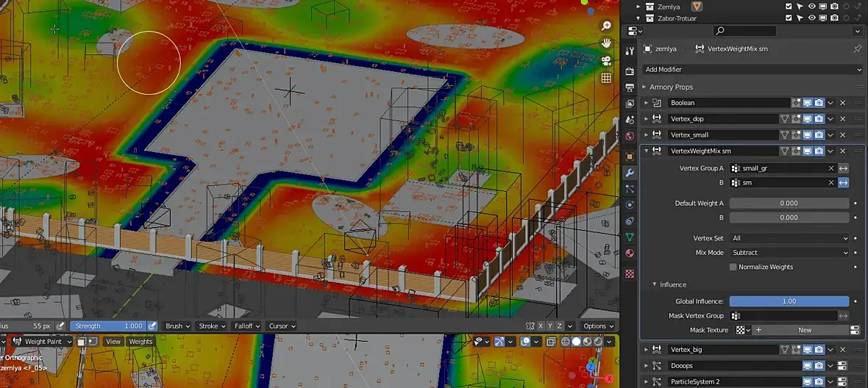This screenshot has height=388, width=868.
Task: Open the Mix Mode dropdown set to Subtract
Action: point(789,253)
